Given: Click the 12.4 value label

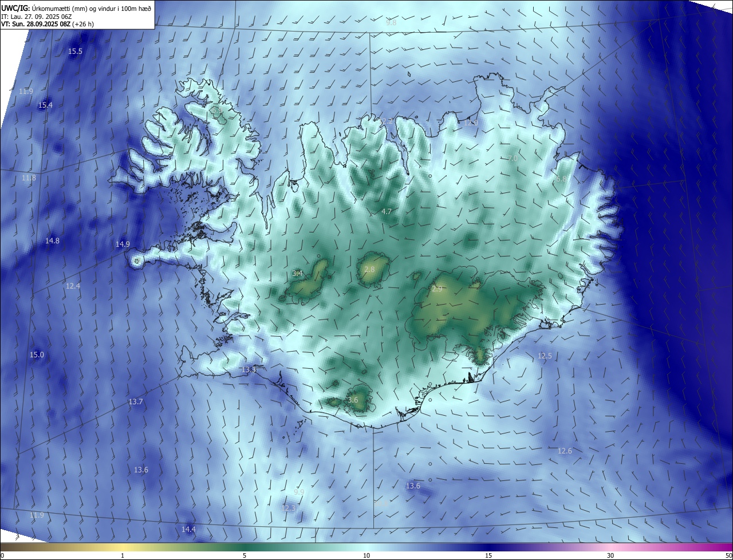Looking at the screenshot, I should coord(73,286).
